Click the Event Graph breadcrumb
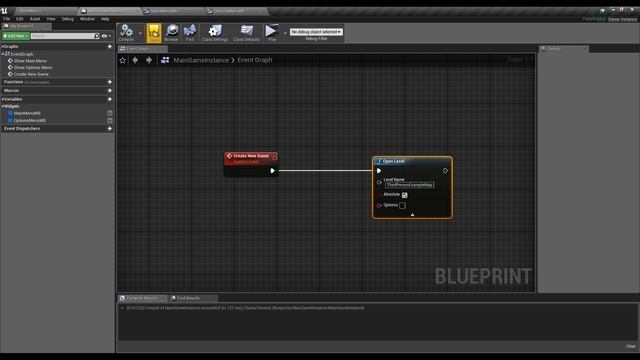640x360 pixels. click(255, 60)
